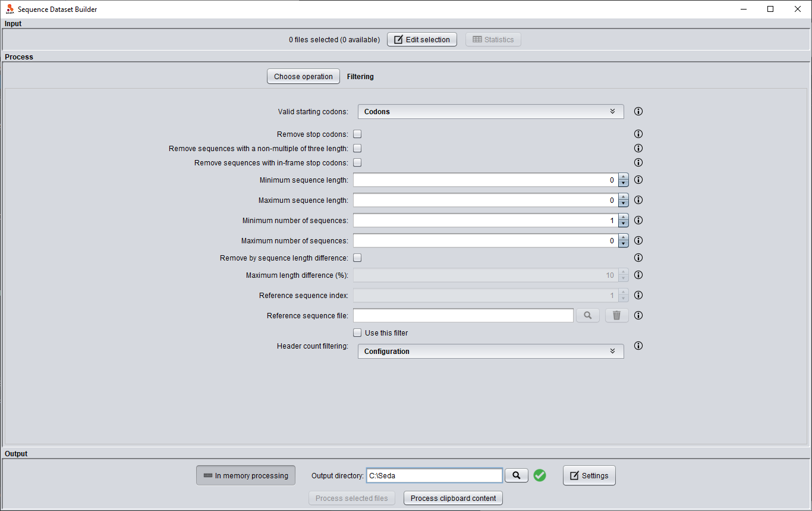Viewport: 812px width, 511px height.
Task: Focus the Minimum number of sequences field
Action: click(486, 220)
